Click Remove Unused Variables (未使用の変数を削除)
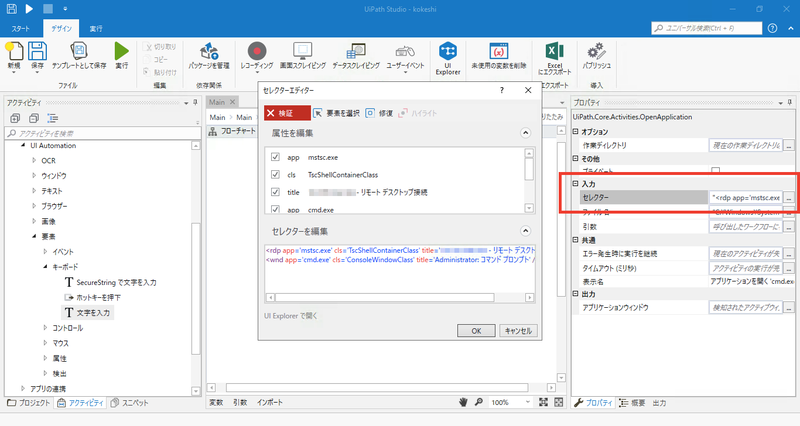This screenshot has height=426, width=800. tap(498, 55)
